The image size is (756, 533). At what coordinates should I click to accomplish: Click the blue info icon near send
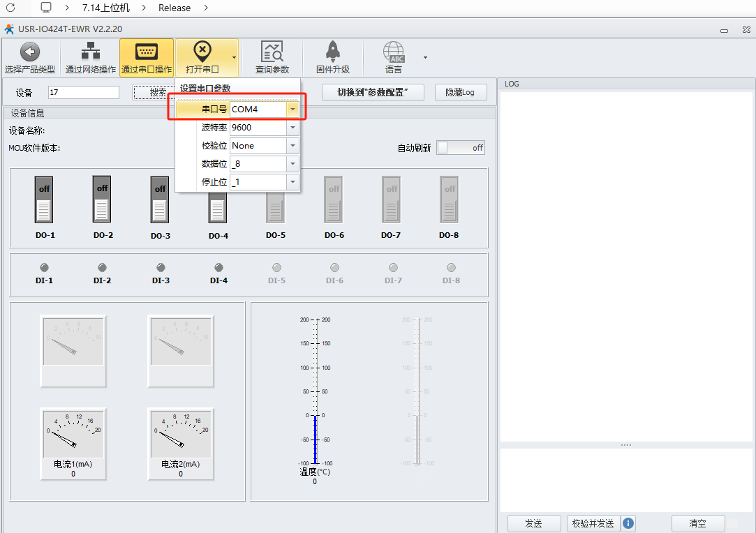tap(628, 523)
